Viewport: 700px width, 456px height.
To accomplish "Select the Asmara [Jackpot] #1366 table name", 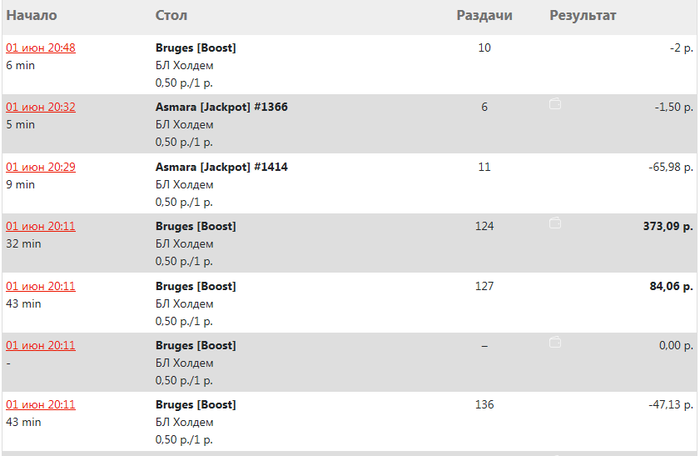I will pyautogui.click(x=221, y=107).
